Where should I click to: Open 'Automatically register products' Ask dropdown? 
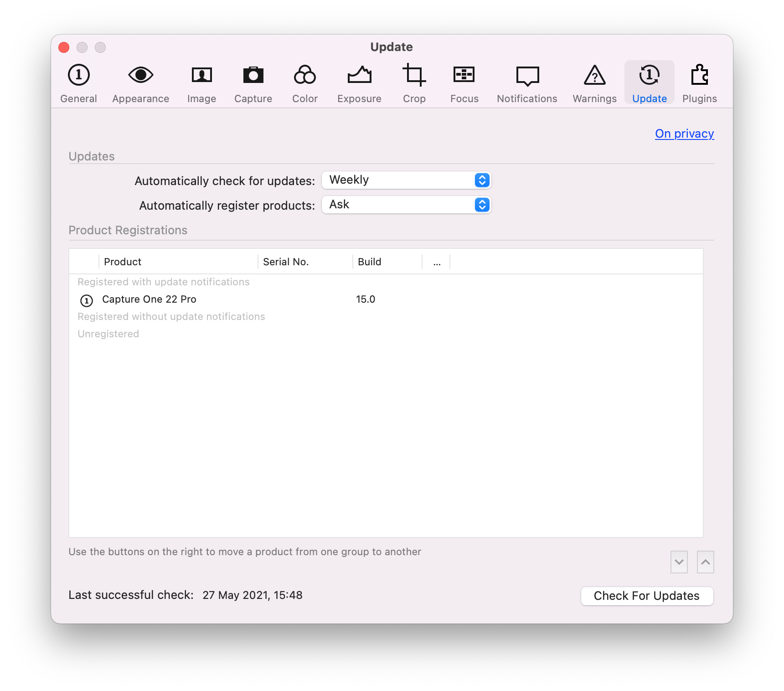(x=406, y=205)
